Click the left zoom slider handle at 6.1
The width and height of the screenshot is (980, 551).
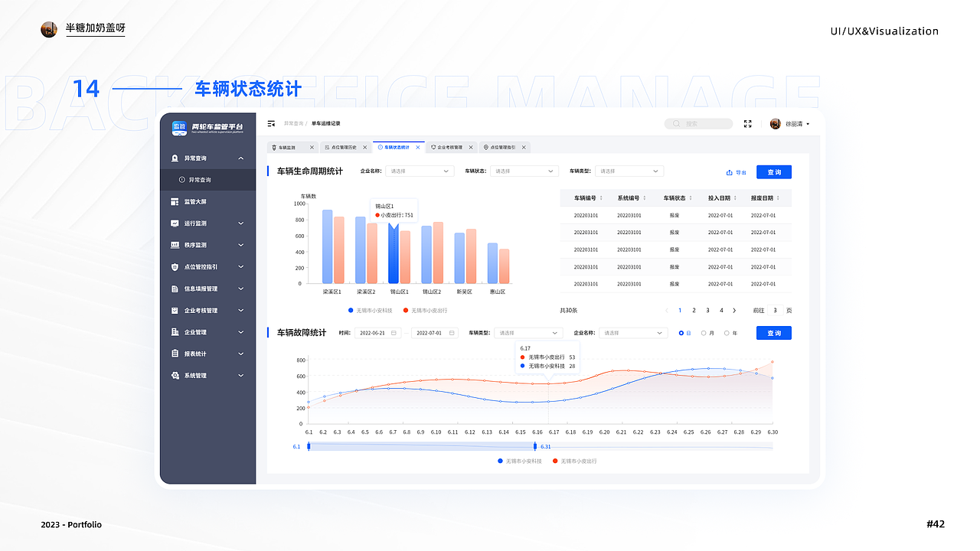click(309, 446)
